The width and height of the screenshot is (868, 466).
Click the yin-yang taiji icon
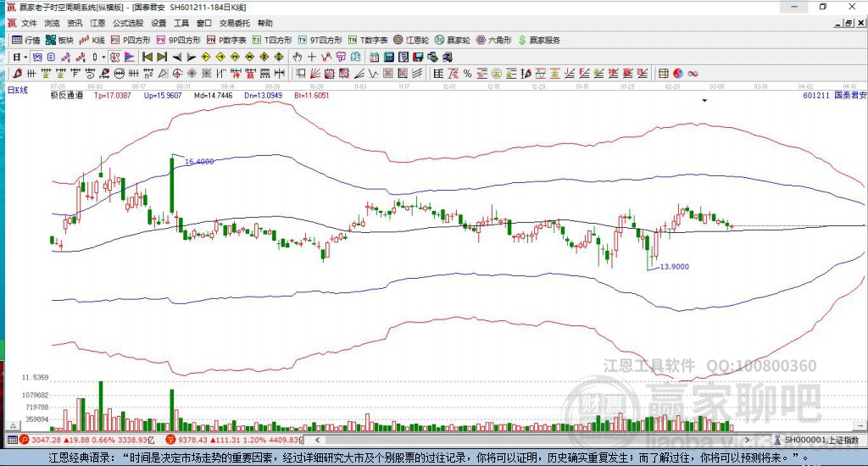click(x=678, y=73)
